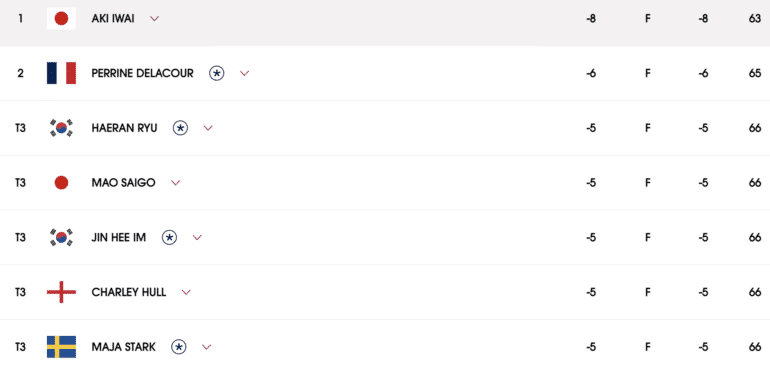Viewport: 770px width, 366px height.
Task: Click the England flag beside Charley Hull
Action: pyautogui.click(x=61, y=292)
